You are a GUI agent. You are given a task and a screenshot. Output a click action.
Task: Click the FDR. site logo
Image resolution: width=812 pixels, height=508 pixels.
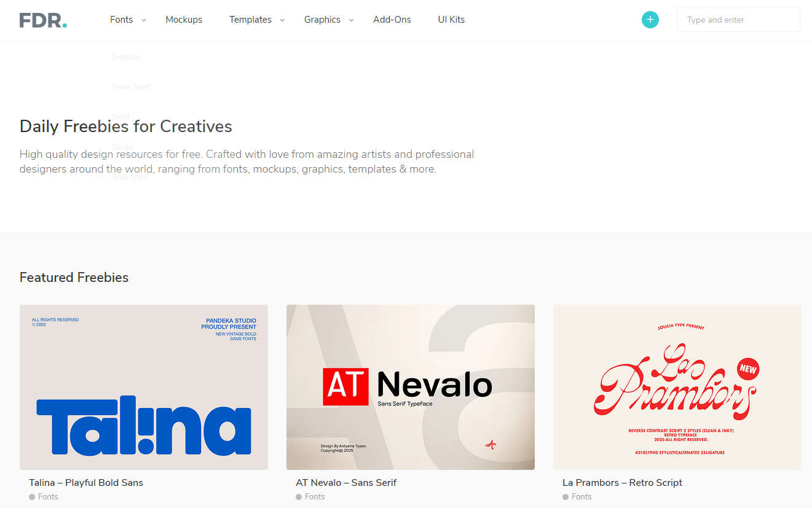click(x=43, y=20)
